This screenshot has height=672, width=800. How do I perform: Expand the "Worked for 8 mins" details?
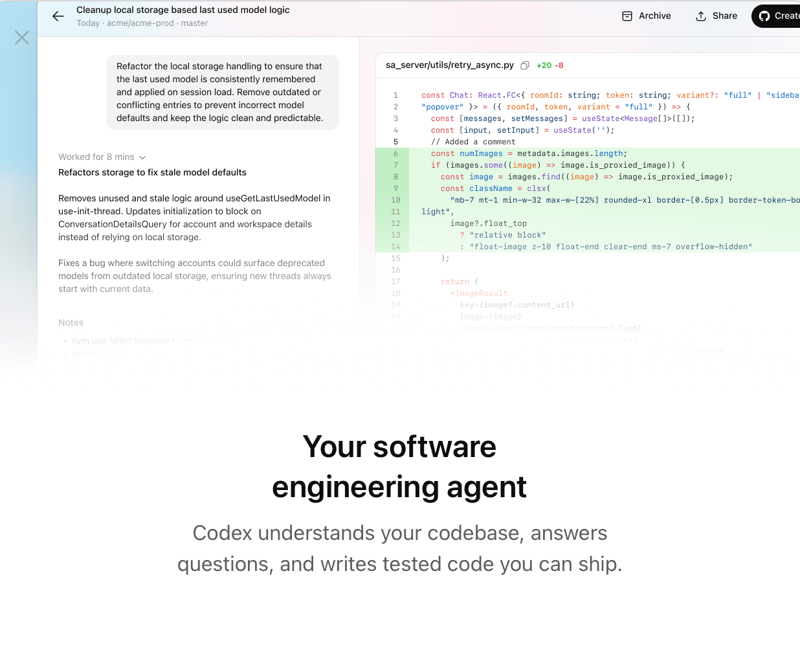(x=102, y=157)
